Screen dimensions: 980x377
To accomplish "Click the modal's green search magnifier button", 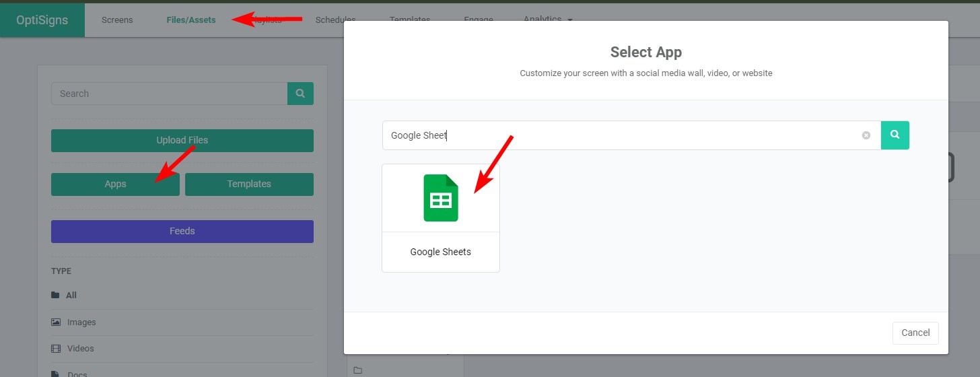I will tap(895, 135).
